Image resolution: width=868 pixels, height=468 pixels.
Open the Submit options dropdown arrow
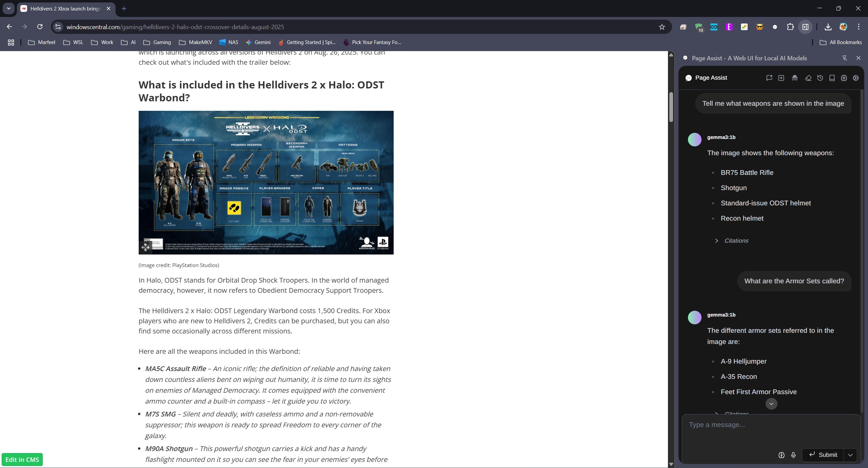point(850,455)
